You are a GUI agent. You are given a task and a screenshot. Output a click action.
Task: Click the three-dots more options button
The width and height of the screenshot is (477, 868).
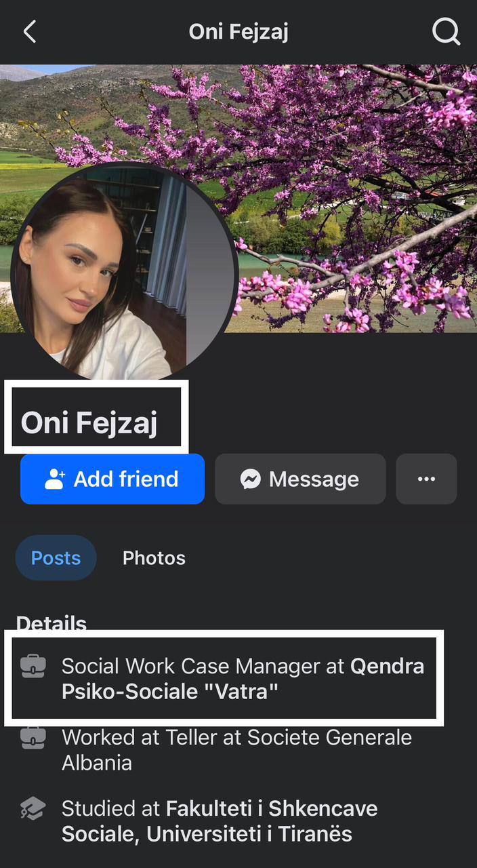coord(426,479)
